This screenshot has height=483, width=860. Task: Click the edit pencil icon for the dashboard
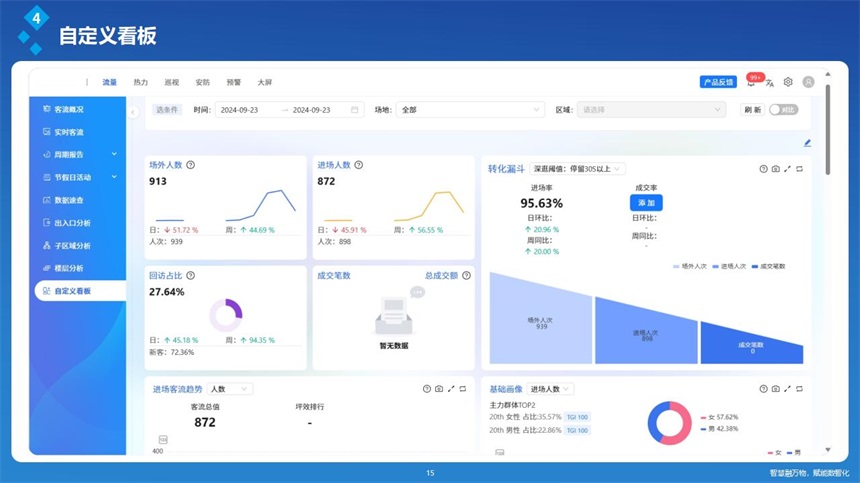(807, 143)
